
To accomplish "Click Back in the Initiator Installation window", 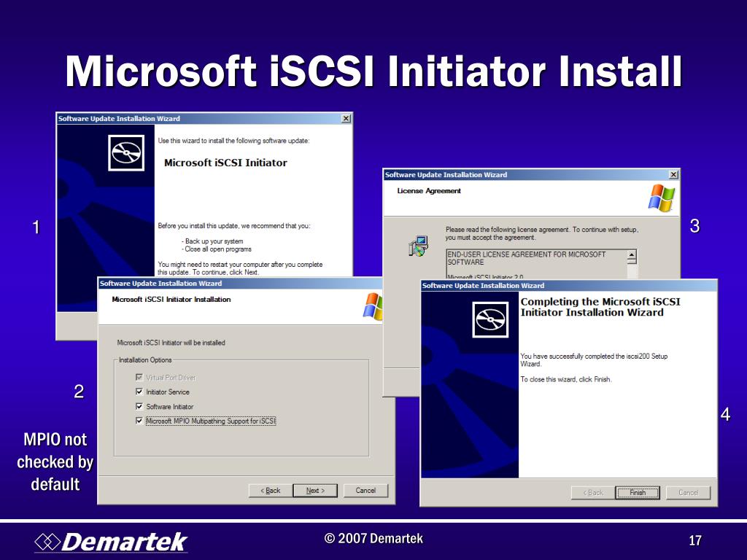I will pyautogui.click(x=270, y=491).
